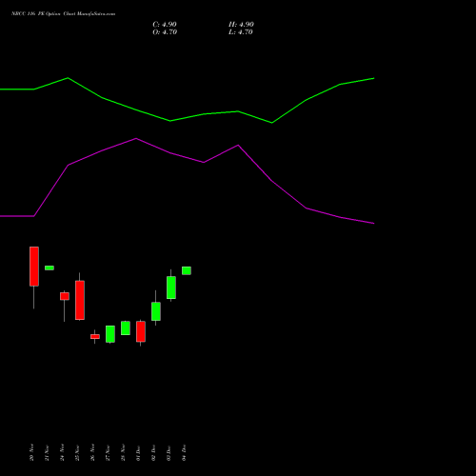Select the 24 Nov red candlestick
The width and height of the screenshot is (476, 476).
point(65,296)
